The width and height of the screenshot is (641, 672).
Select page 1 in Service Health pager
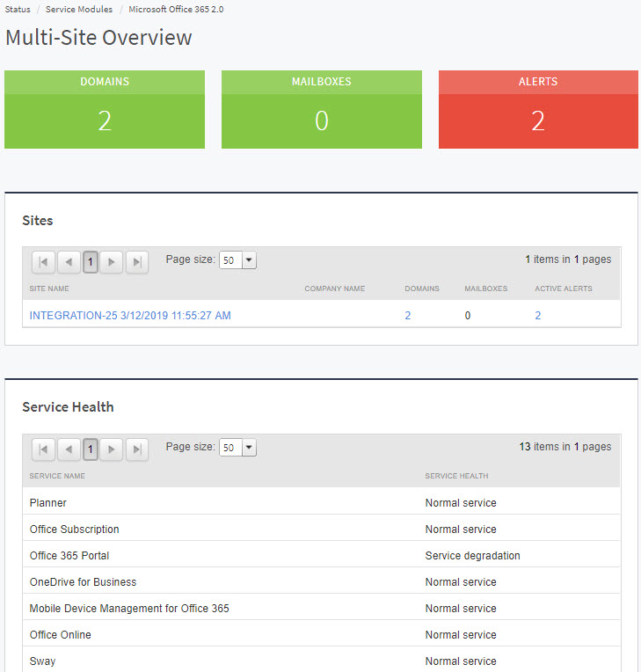coord(90,449)
